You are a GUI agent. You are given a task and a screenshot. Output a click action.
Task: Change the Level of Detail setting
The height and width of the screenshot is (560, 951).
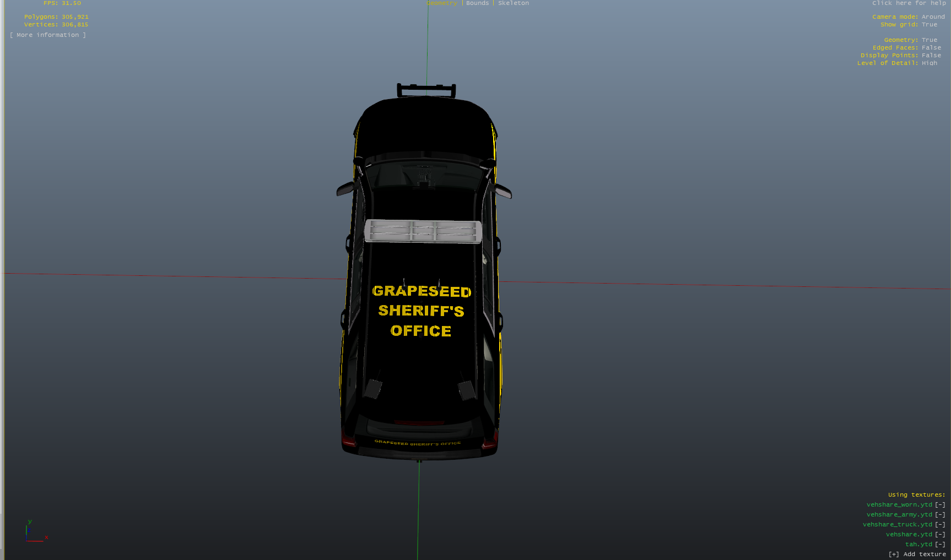tap(897, 63)
